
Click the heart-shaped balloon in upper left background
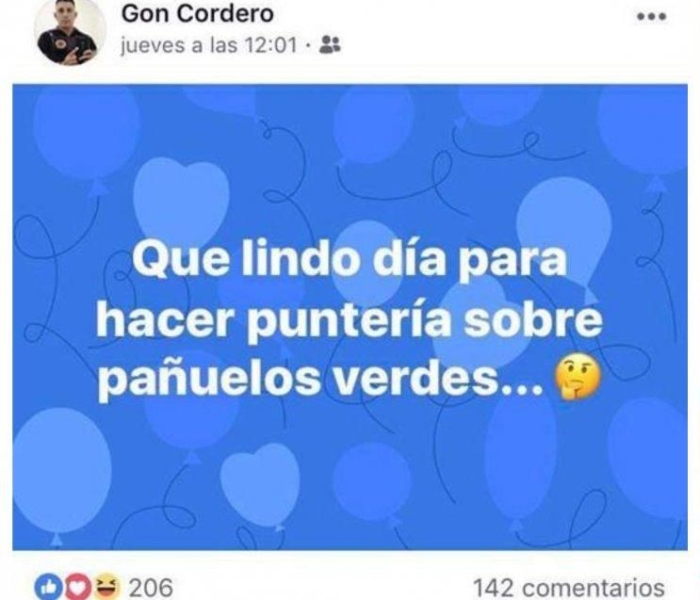tap(181, 200)
